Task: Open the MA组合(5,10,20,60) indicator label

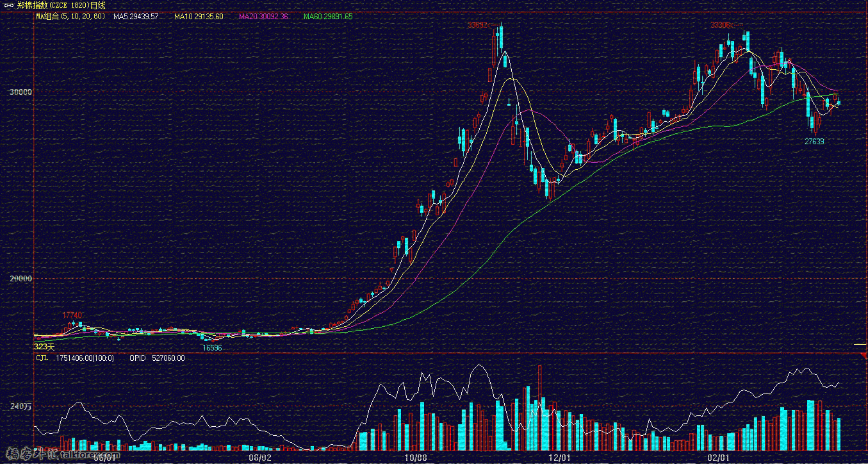Action: (70, 17)
